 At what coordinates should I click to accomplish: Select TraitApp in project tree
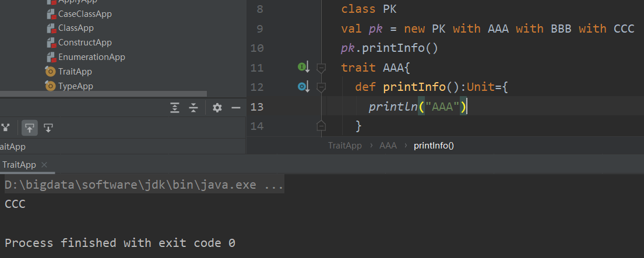point(75,72)
